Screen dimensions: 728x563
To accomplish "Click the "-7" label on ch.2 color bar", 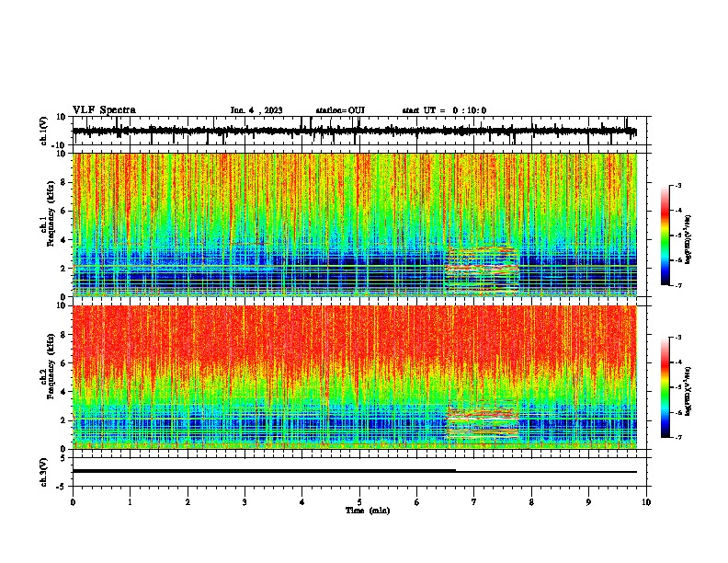I will (677, 437).
